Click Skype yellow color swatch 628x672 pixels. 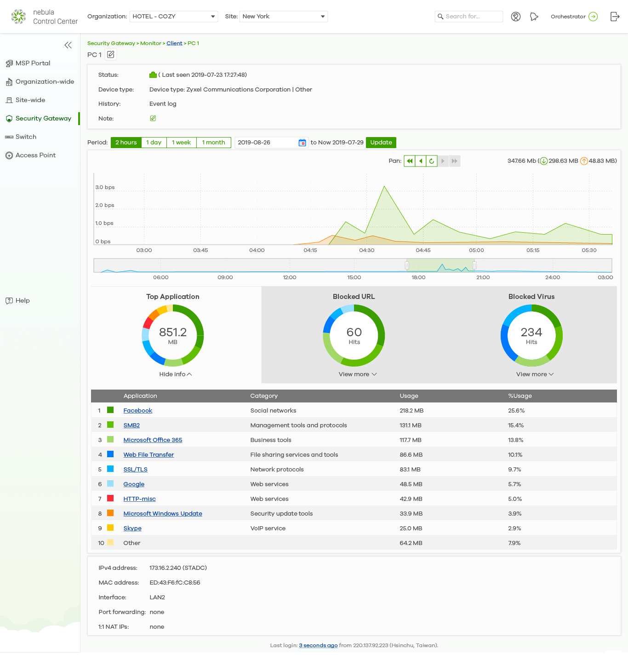click(x=110, y=528)
